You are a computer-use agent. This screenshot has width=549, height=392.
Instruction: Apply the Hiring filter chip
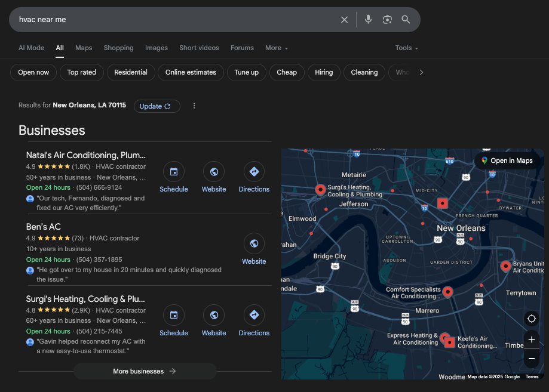click(x=324, y=72)
